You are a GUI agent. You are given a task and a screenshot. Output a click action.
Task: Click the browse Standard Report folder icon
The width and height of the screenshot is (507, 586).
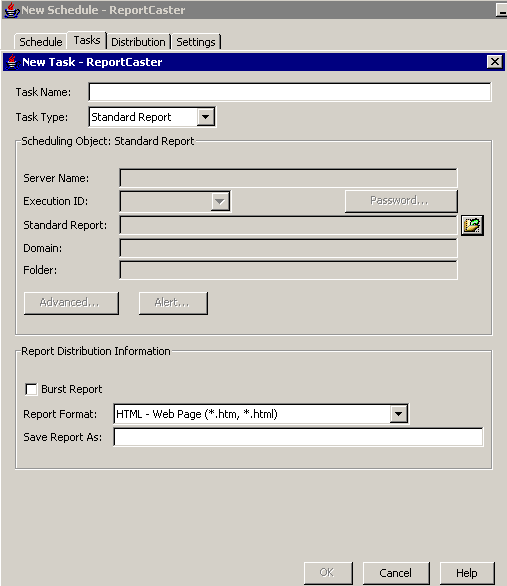(x=472, y=225)
